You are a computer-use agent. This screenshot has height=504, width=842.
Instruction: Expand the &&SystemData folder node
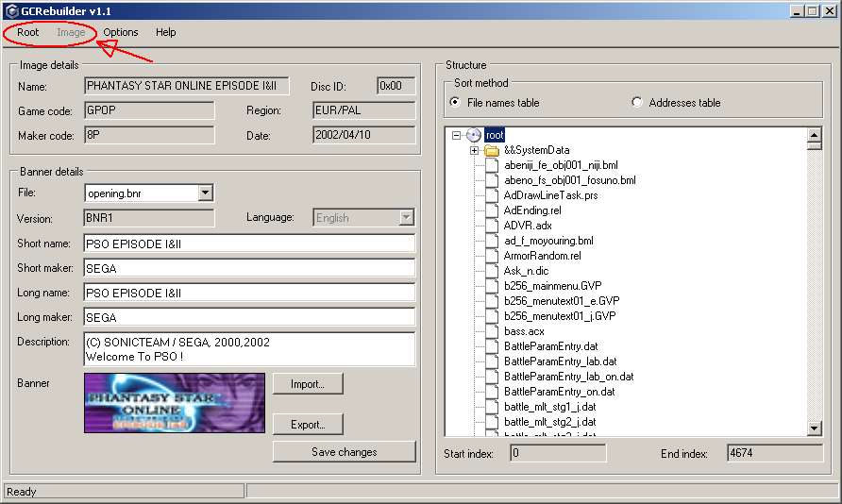[474, 151]
